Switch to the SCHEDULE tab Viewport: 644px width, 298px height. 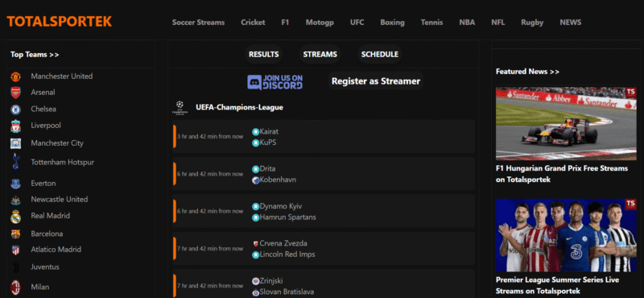(x=379, y=54)
